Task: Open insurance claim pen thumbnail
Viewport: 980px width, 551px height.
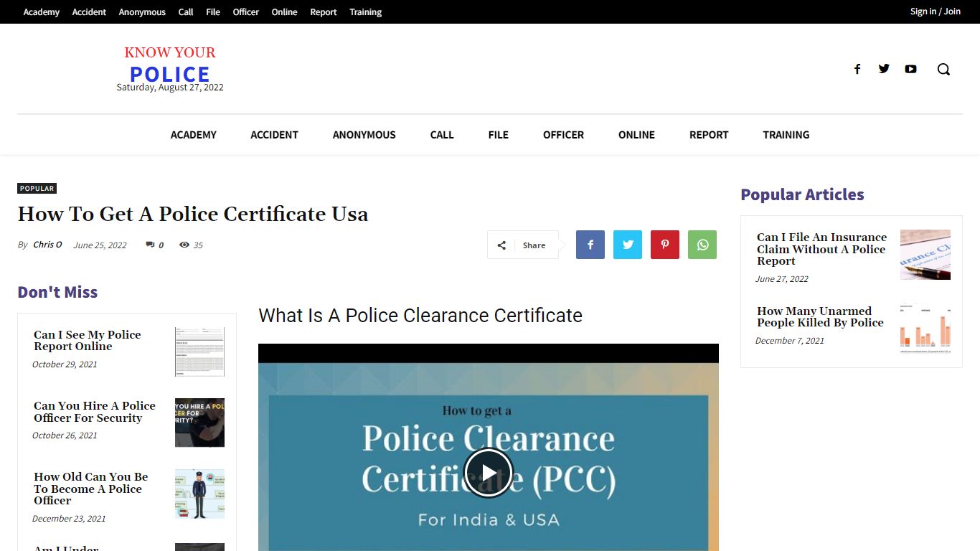Action: [925, 255]
